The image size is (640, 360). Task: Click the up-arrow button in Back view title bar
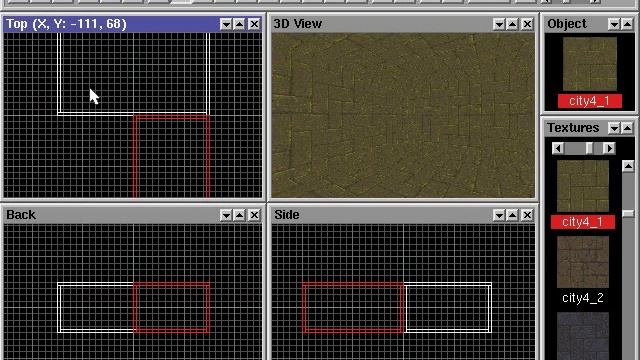click(x=240, y=215)
